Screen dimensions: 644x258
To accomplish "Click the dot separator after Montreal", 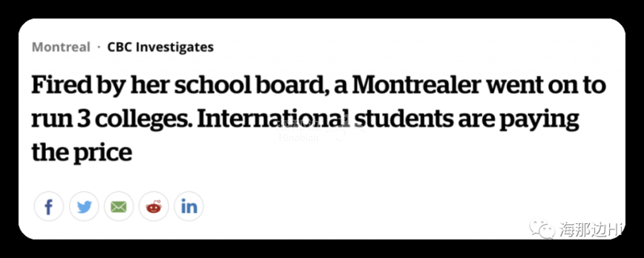I will [x=99, y=47].
